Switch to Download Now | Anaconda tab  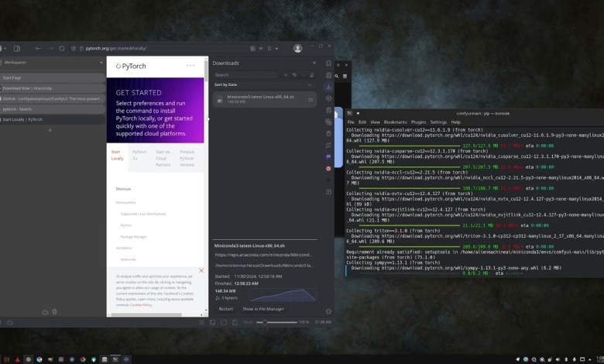coord(53,88)
